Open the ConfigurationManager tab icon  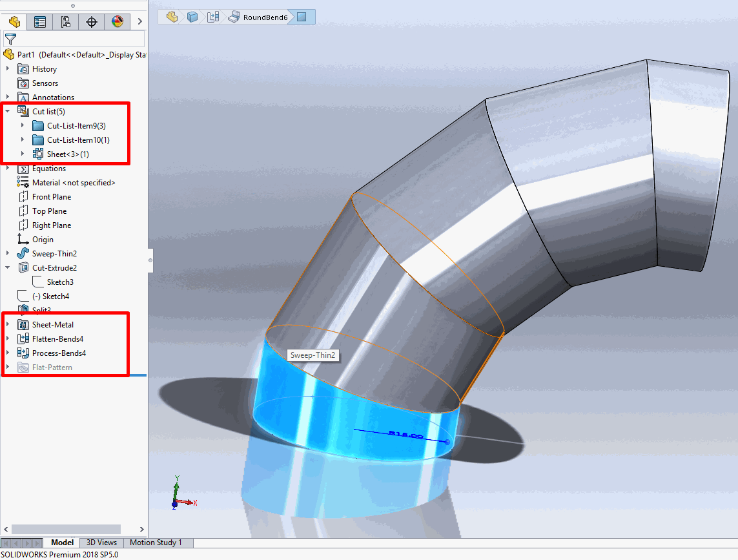tap(66, 21)
